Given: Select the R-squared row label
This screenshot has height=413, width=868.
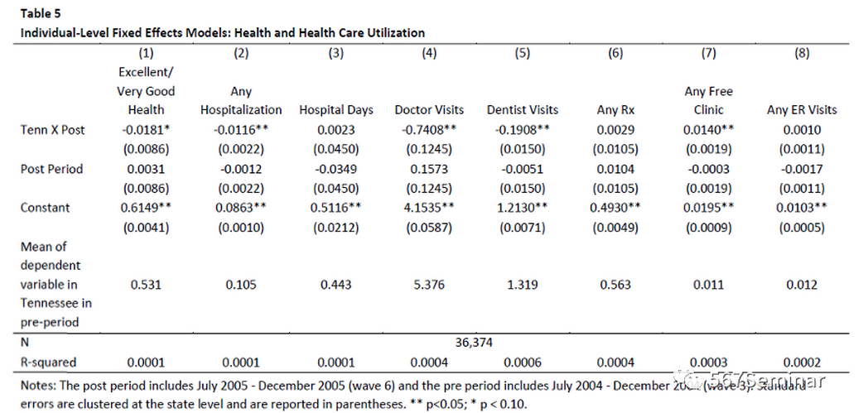Looking at the screenshot, I should [47, 362].
